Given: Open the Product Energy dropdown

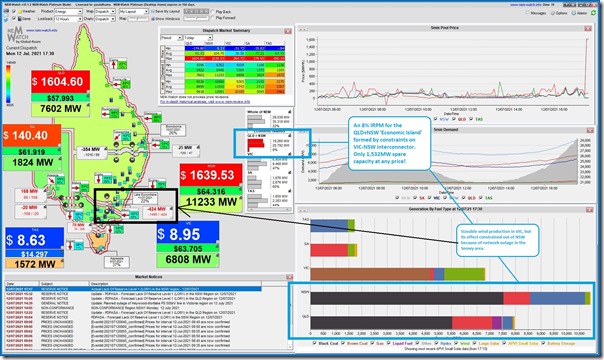Looking at the screenshot, I should coord(69,12).
